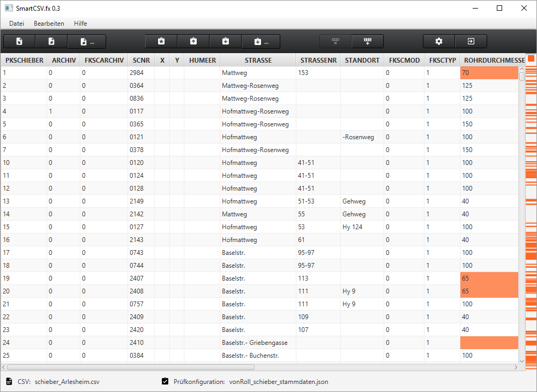Click the STRASSE column header
The height and width of the screenshot is (392, 537).
pyautogui.click(x=258, y=61)
